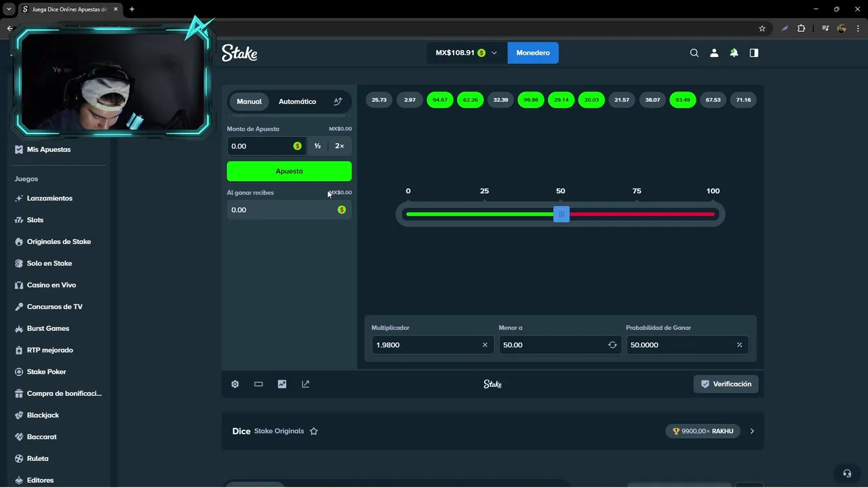The image size is (868, 488).
Task: Click the green portion of dice slider
Action: tap(480, 214)
